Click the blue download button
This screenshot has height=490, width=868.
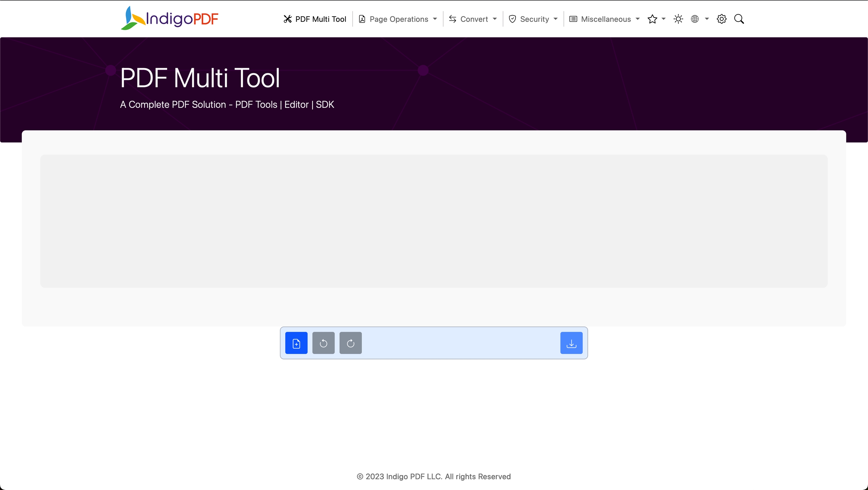(x=571, y=343)
